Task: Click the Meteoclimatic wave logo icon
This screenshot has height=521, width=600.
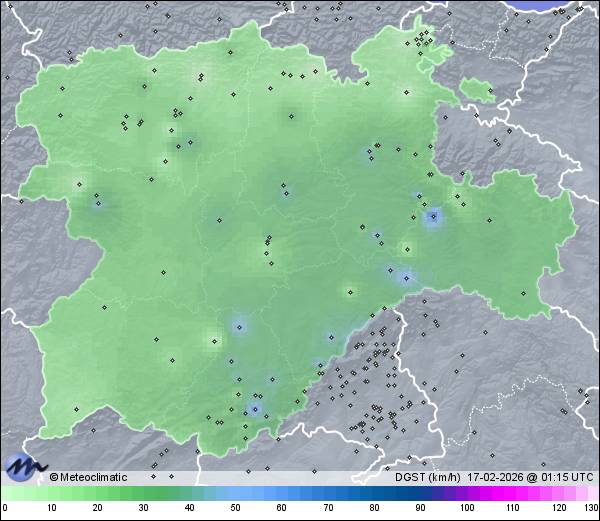Action: [x=23, y=466]
